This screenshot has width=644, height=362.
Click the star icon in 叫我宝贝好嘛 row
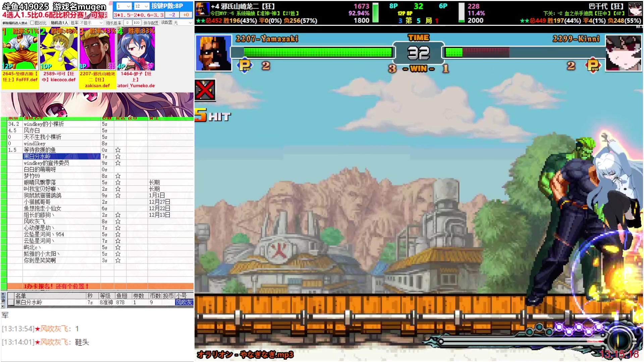click(118, 189)
